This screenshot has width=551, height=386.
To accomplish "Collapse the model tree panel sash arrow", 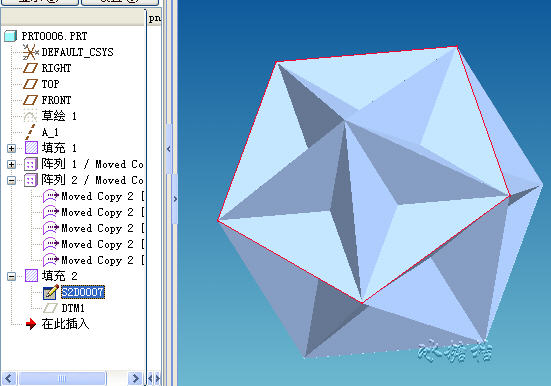I will click(169, 149).
